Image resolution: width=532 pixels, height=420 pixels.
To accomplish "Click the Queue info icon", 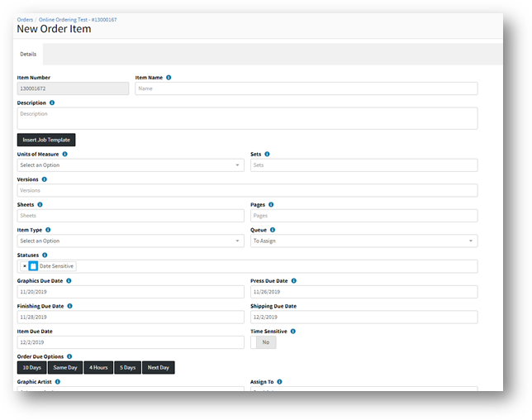I will click(x=273, y=230).
